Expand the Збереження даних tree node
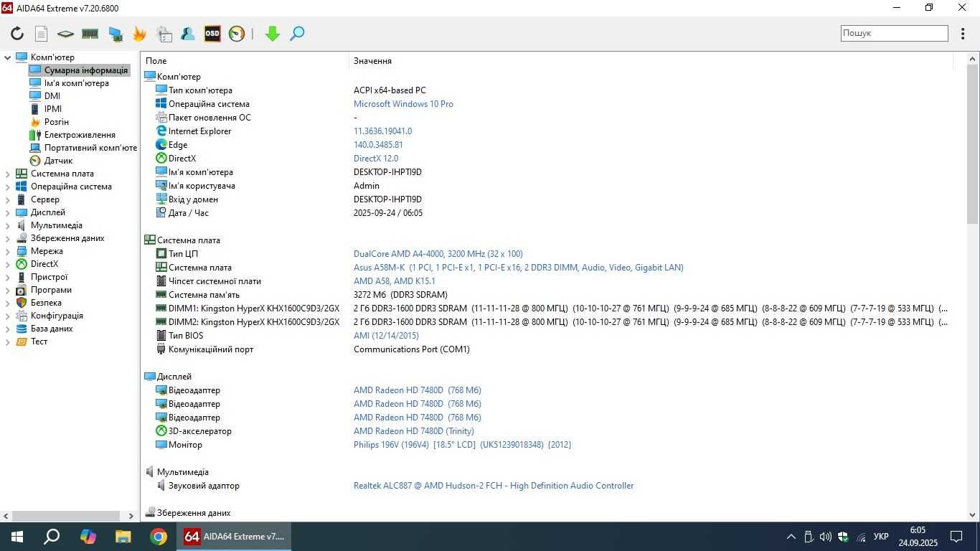Screen dimensions: 980x551 click(7, 238)
